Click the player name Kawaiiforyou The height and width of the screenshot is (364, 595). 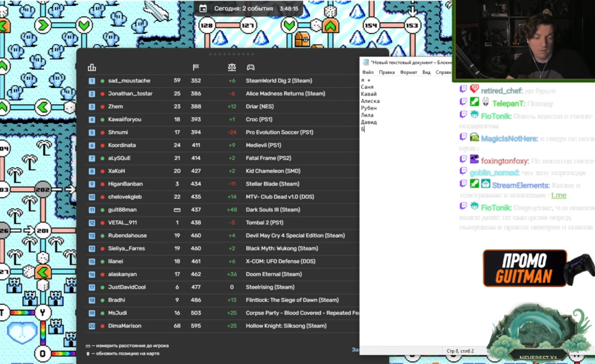point(125,120)
